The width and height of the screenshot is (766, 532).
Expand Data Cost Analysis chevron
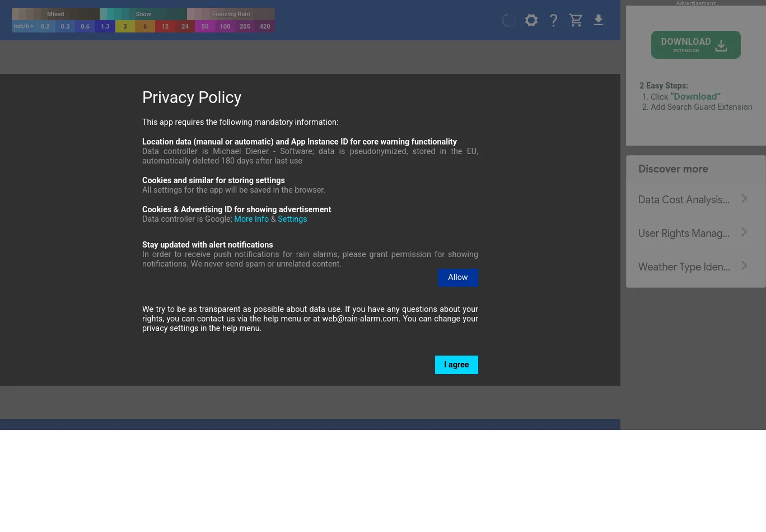pyautogui.click(x=744, y=199)
